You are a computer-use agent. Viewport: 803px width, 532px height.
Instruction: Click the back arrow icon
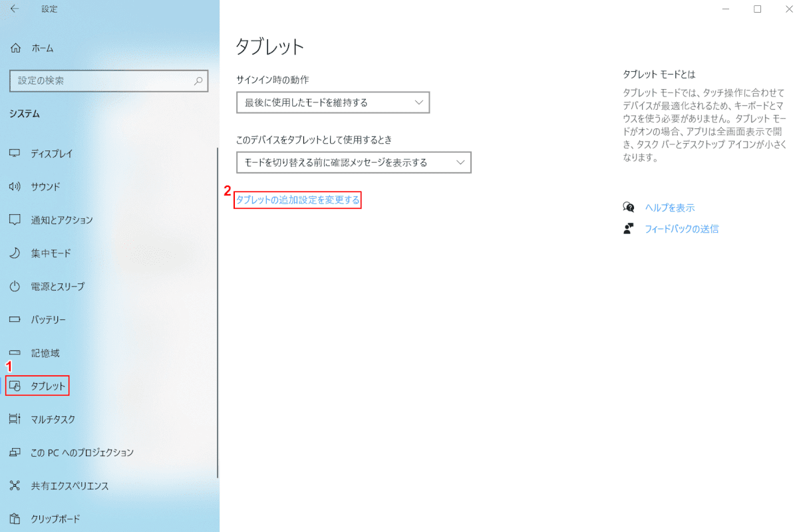[15, 9]
